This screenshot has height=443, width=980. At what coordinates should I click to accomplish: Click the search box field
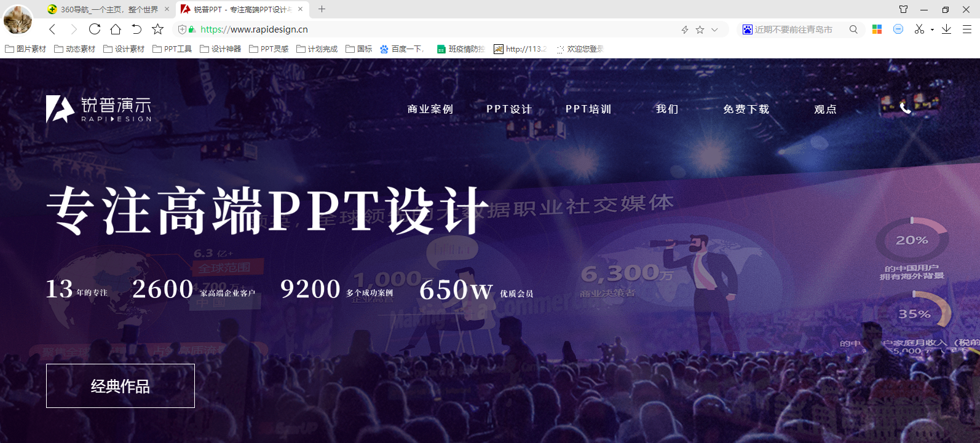(799, 29)
